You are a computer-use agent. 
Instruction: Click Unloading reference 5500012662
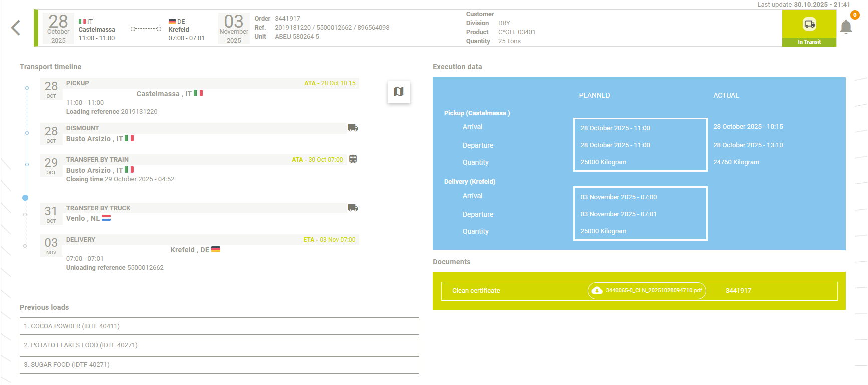[x=115, y=268]
